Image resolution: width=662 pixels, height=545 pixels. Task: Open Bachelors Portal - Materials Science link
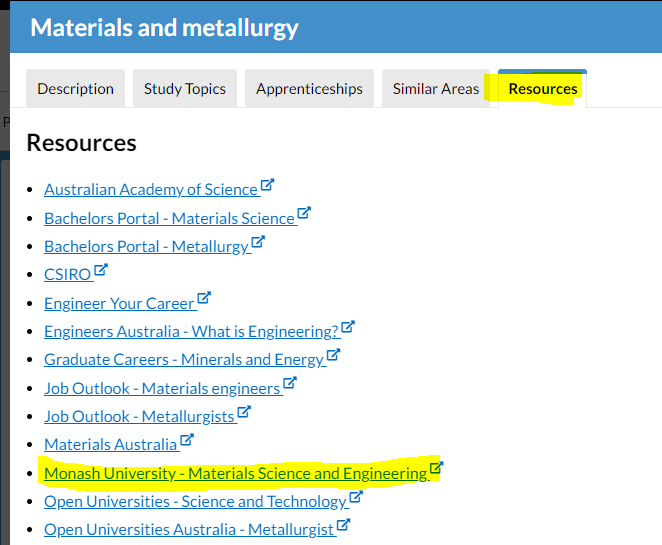click(x=170, y=218)
